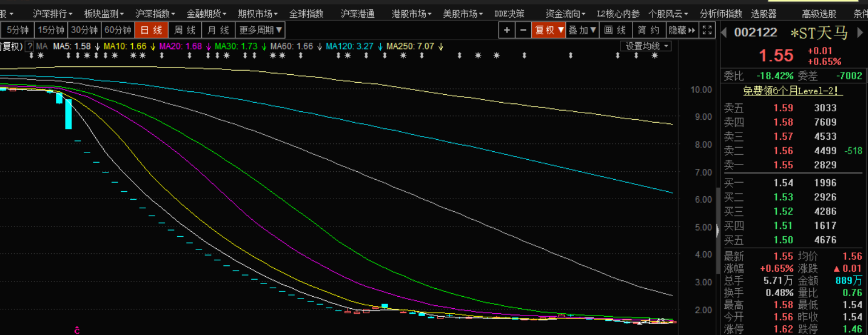The width and height of the screenshot is (868, 335).
Task: Toggle 画线 drawing mode
Action: click(615, 30)
